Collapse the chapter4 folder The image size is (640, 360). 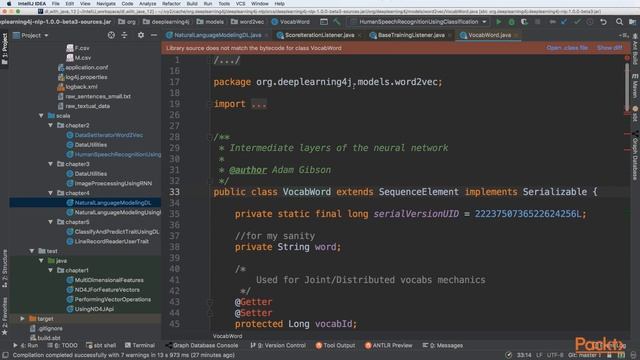coord(51,193)
